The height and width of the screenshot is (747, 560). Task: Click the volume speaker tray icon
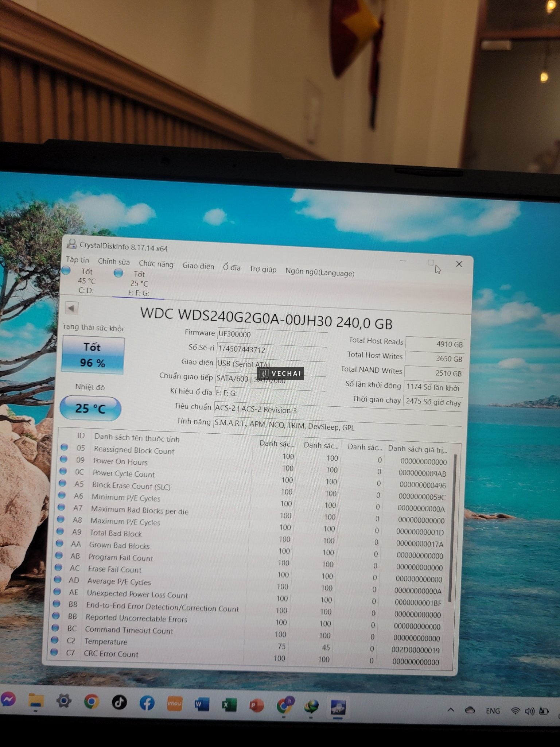[x=529, y=711]
